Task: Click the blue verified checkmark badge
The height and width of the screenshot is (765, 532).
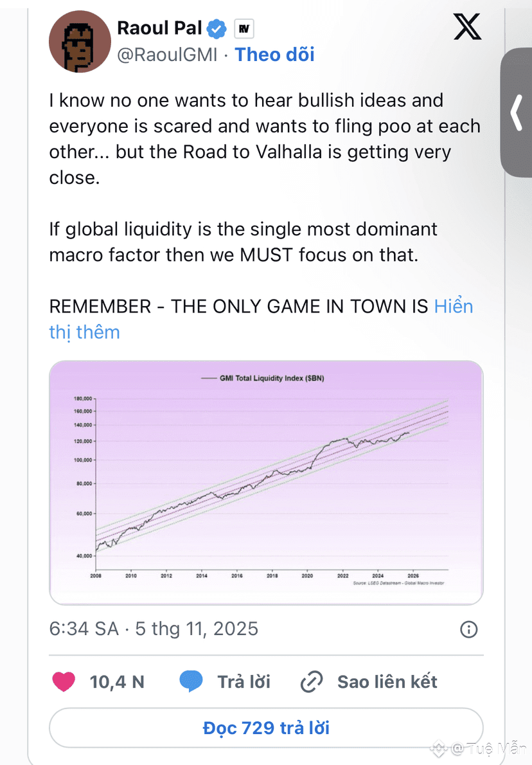Action: click(218, 28)
